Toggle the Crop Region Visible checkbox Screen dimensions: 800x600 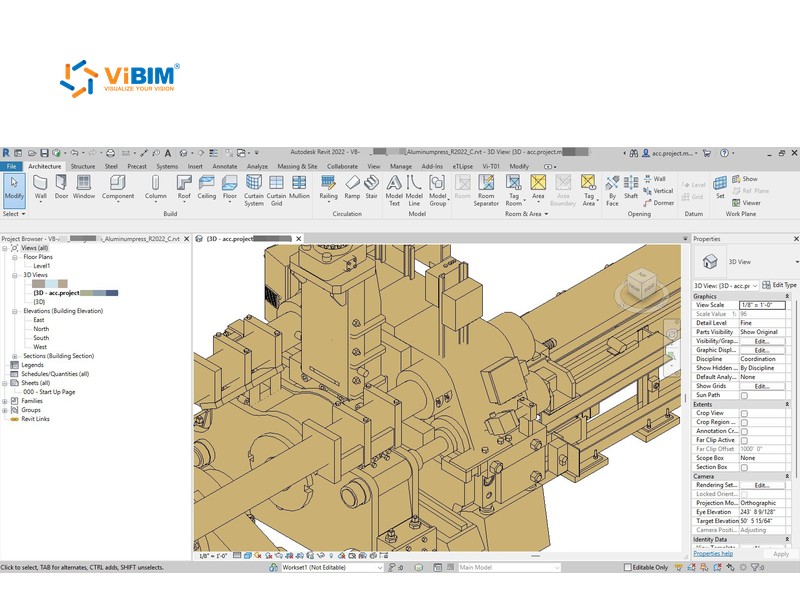[x=744, y=422]
